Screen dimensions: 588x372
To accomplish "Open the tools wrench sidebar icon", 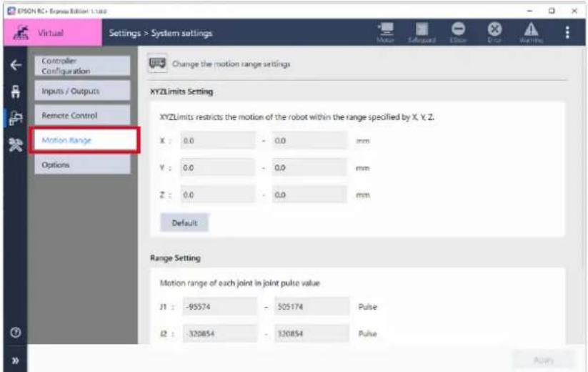I will coord(16,145).
